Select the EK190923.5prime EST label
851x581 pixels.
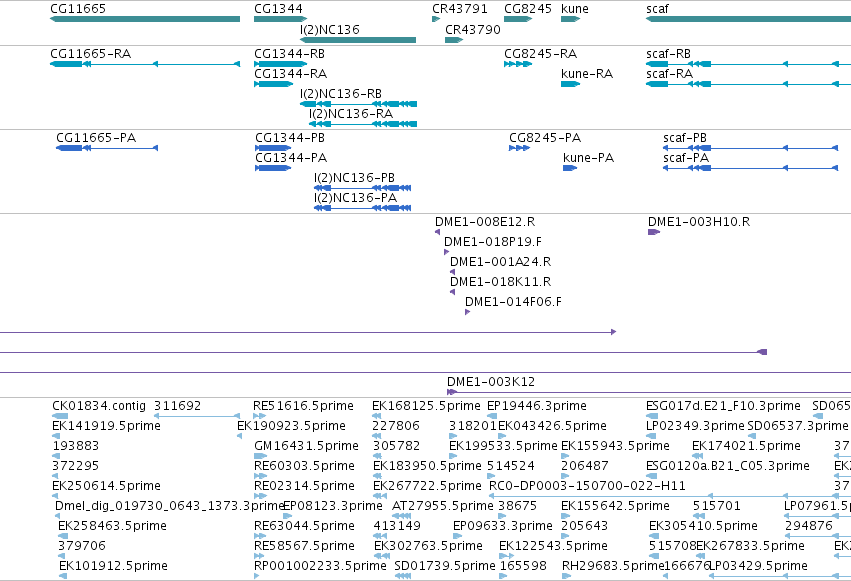[291, 426]
